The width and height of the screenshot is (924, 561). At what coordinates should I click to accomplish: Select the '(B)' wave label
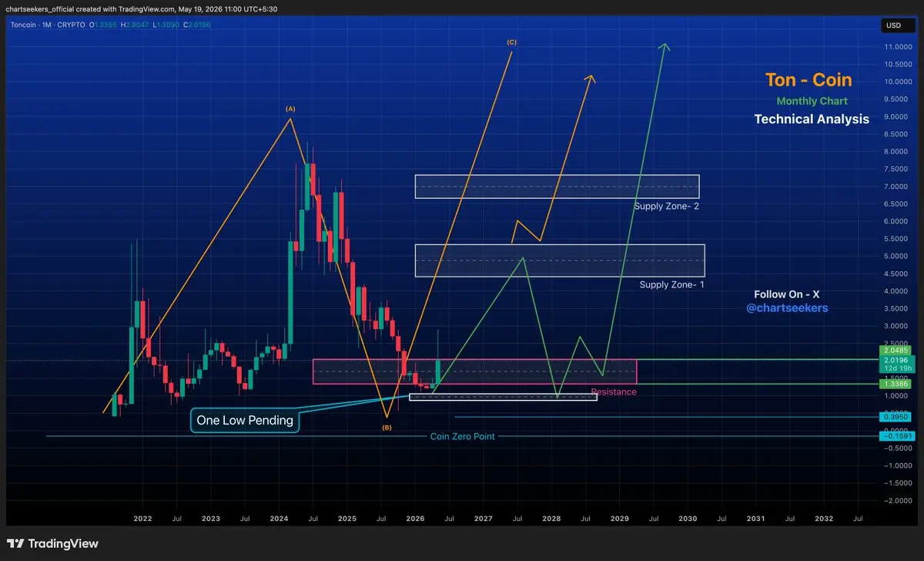387,426
